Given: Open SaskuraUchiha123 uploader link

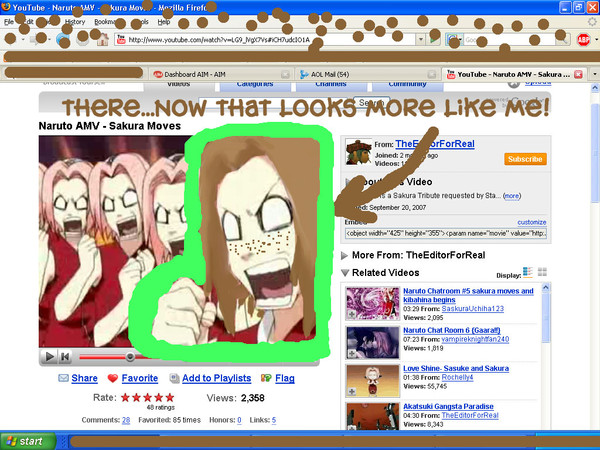Looking at the screenshot, I should 473,309.
